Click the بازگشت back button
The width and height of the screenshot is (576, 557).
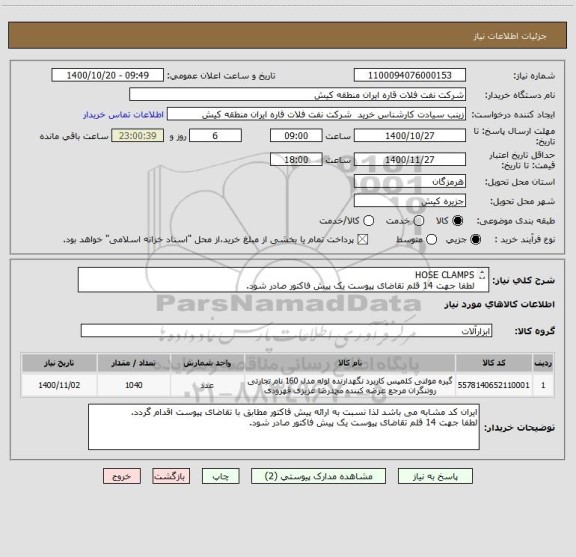pyautogui.click(x=171, y=476)
